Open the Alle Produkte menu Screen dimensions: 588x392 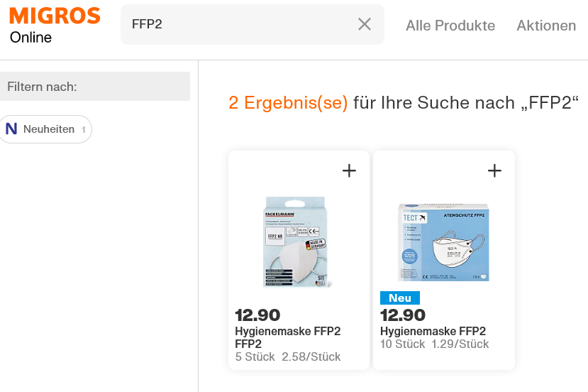(x=450, y=26)
